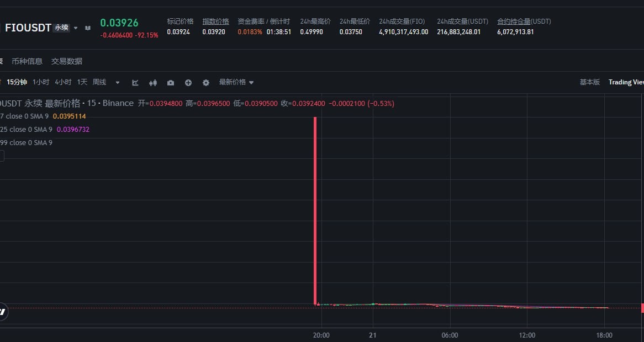Viewport: 644px width, 342px height.
Task: Open the 最新价格 price type dropdown
Action: coord(236,82)
